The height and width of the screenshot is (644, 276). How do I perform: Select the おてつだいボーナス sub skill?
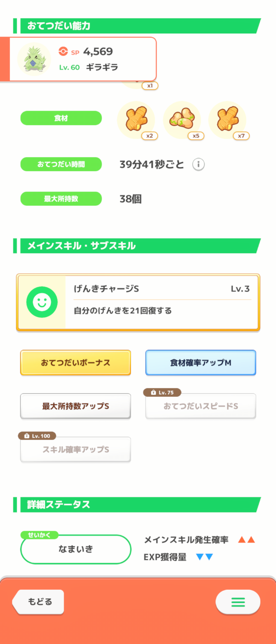point(75,363)
